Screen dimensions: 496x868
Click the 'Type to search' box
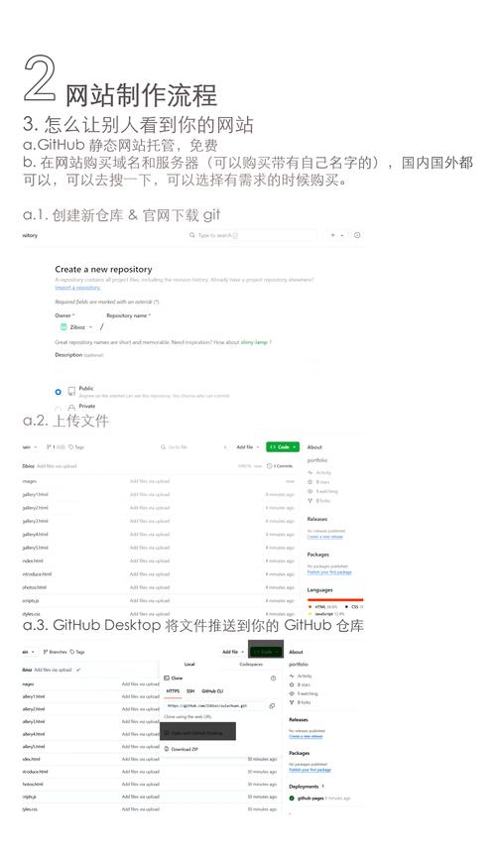(252, 235)
